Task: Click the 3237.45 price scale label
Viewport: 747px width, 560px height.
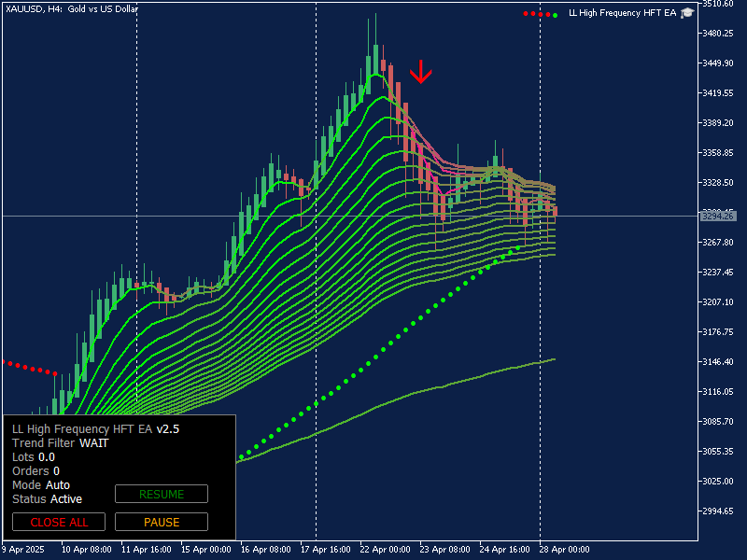Action: coord(718,273)
